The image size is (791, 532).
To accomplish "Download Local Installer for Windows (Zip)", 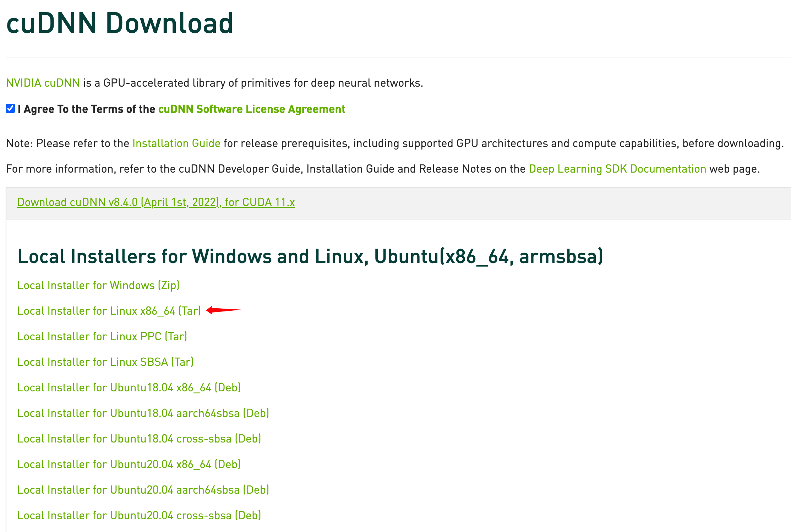I will click(98, 285).
